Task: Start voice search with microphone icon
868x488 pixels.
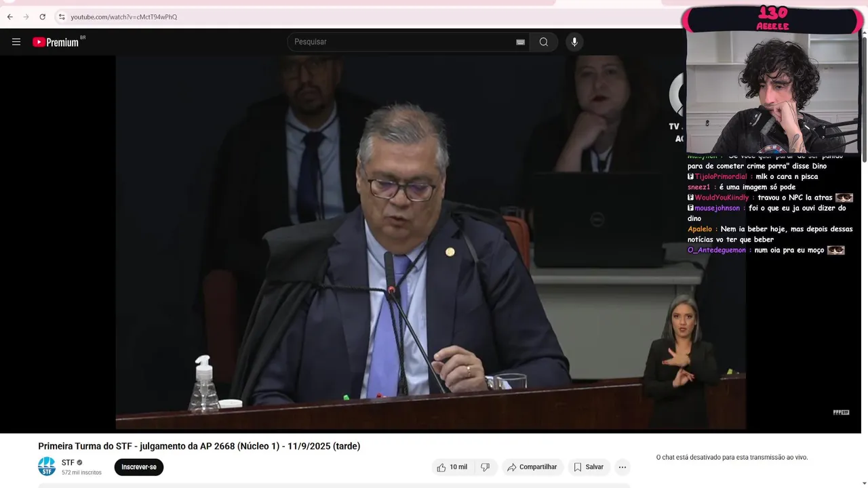Action: click(574, 42)
